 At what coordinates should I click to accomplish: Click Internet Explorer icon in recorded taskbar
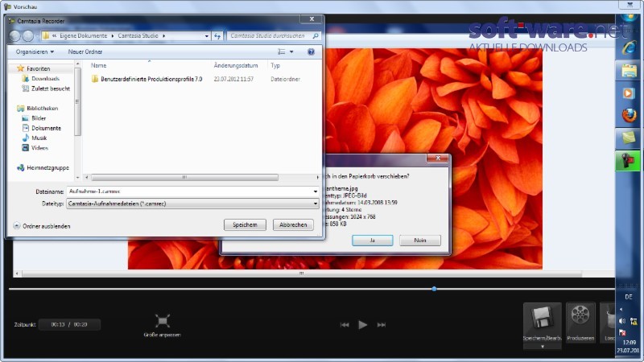(x=629, y=47)
